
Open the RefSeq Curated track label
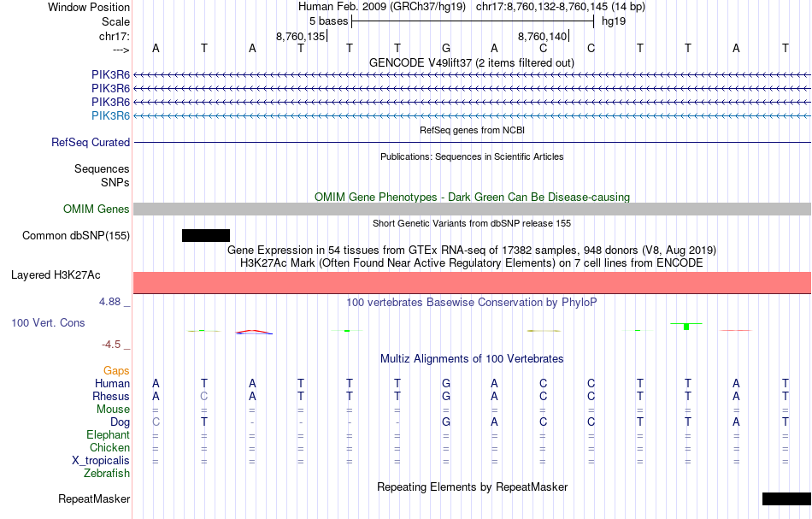[90, 143]
